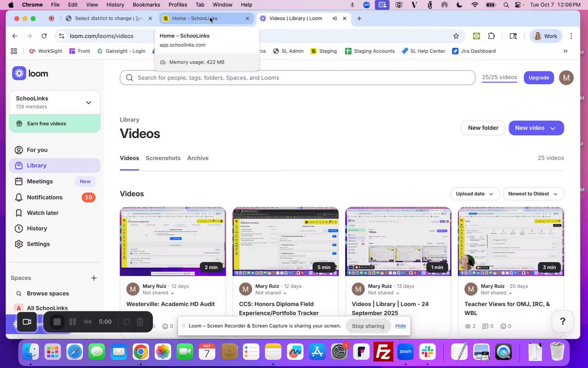
Task: Click the views eye icon on Teacher Views card
Action: tap(468, 326)
